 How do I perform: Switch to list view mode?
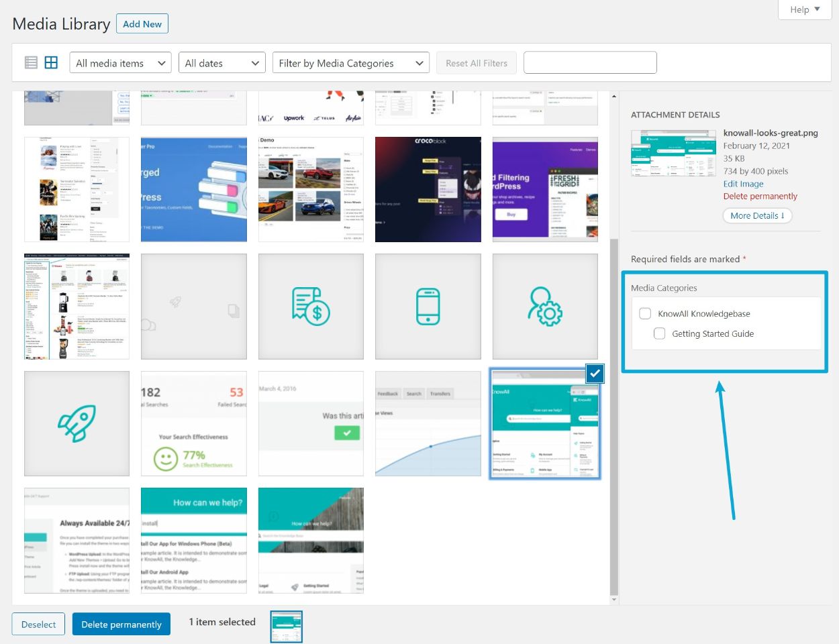[x=31, y=62]
